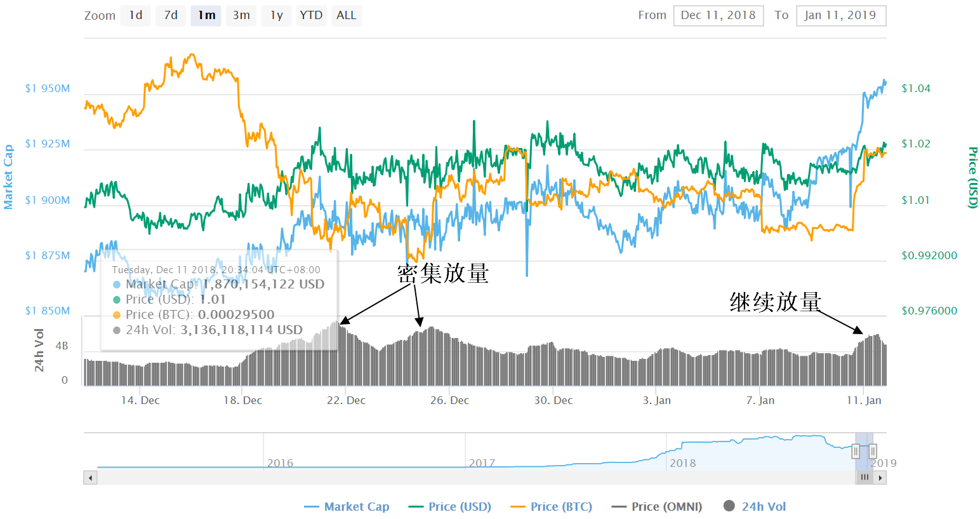The width and height of the screenshot is (980, 519).
Task: Click the $1.02 price axis label
Action: click(x=916, y=144)
